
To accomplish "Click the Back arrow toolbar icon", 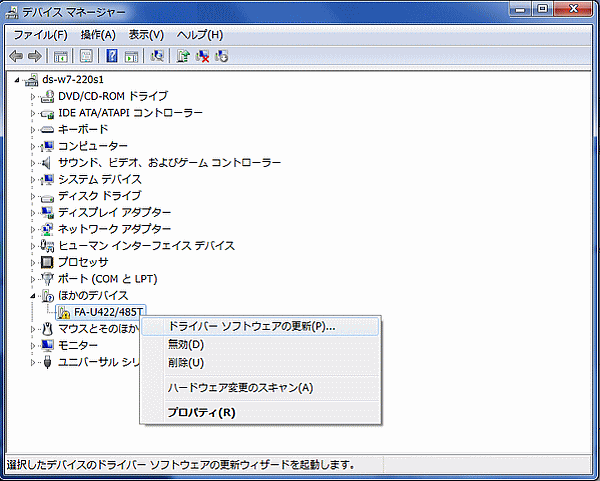I will (16, 56).
